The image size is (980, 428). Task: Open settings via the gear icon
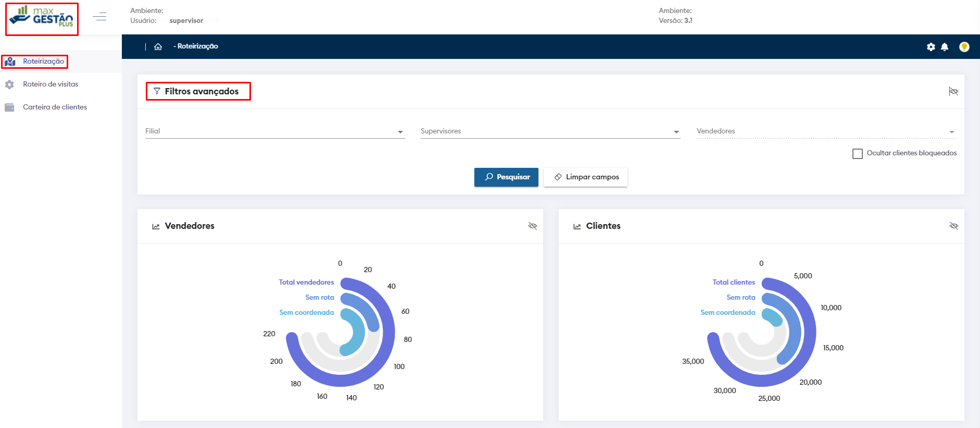[931, 47]
